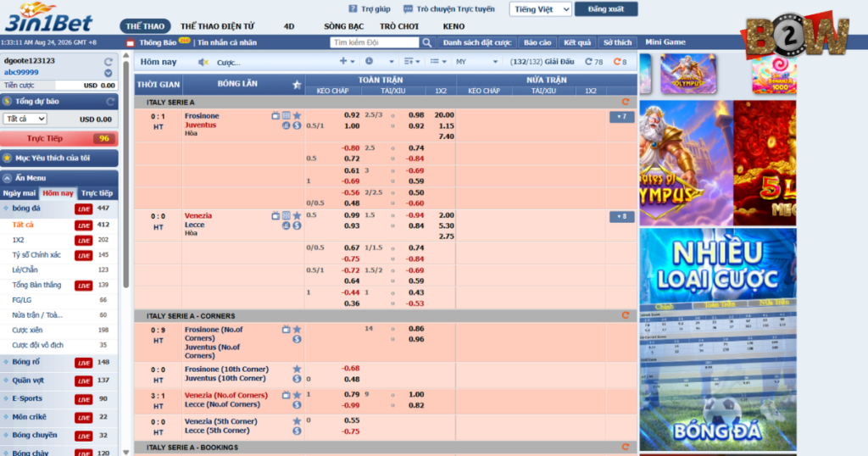Open Gates of Olympus small game thumbnail
868x456 pixels.
(688, 74)
